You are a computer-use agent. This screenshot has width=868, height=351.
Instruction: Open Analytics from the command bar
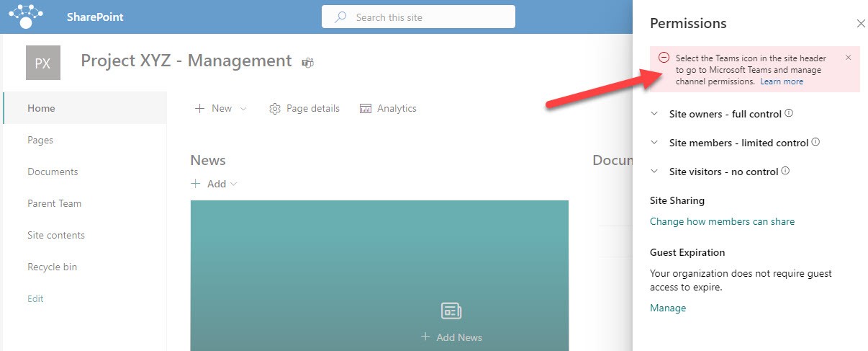[388, 109]
